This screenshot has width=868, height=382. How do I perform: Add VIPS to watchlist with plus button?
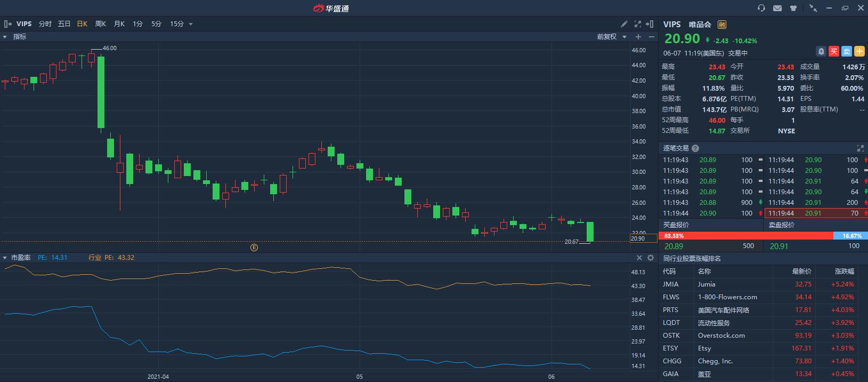pyautogui.click(x=859, y=51)
